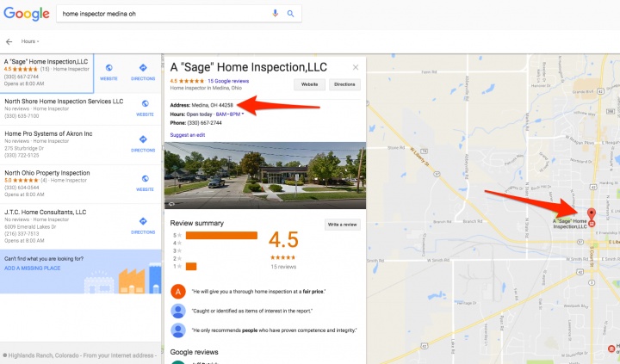Open the street view photo of the business

(x=265, y=175)
